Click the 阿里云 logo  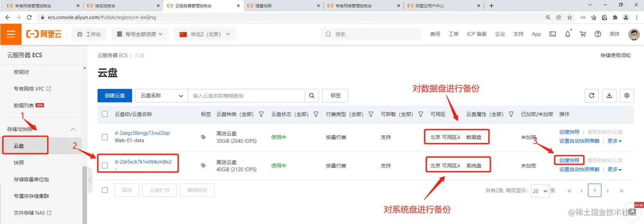click(x=44, y=34)
